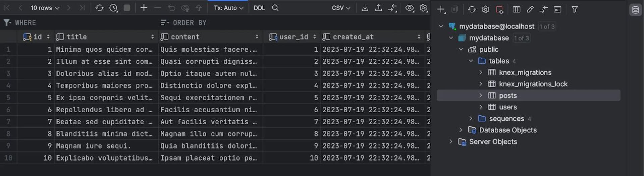Image resolution: width=644 pixels, height=176 pixels.
Task: Open the Tx: Auto transaction mode dropdown
Action: click(x=228, y=8)
